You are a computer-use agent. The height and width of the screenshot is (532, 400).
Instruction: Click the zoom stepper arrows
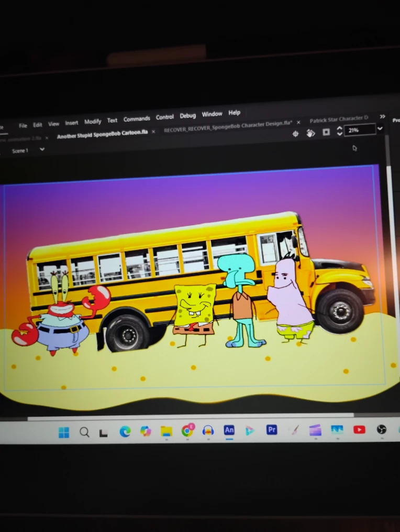(339, 131)
